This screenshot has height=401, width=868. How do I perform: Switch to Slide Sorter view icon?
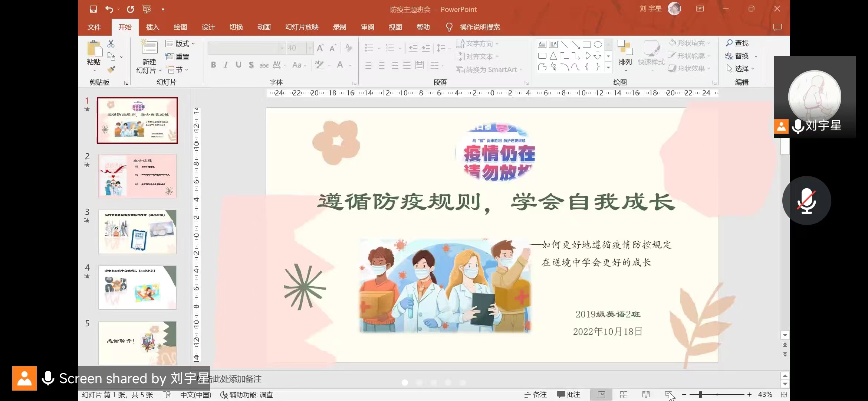pos(624,395)
